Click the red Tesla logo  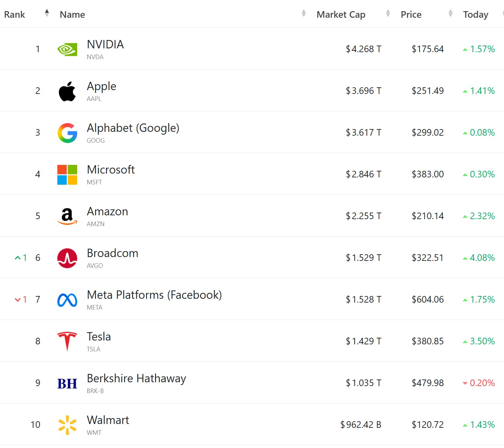tap(67, 341)
